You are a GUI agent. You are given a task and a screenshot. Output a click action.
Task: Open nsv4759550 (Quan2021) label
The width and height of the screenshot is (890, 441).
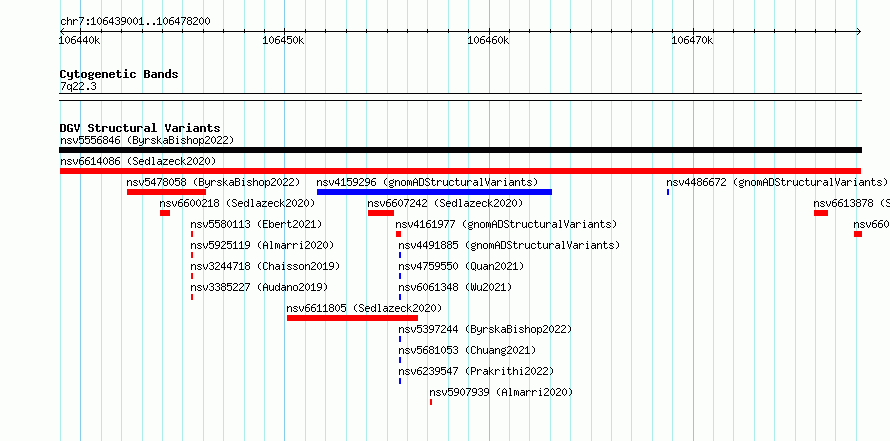click(461, 266)
